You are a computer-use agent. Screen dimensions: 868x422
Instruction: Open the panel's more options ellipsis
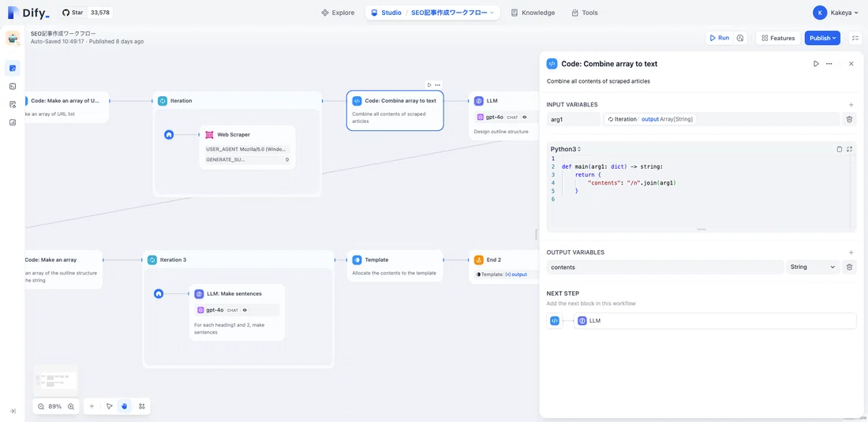(829, 64)
